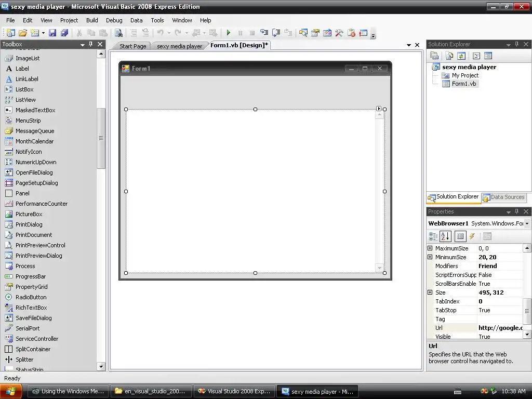Open the Toolbox icon with crossed tools

[x=339, y=33]
